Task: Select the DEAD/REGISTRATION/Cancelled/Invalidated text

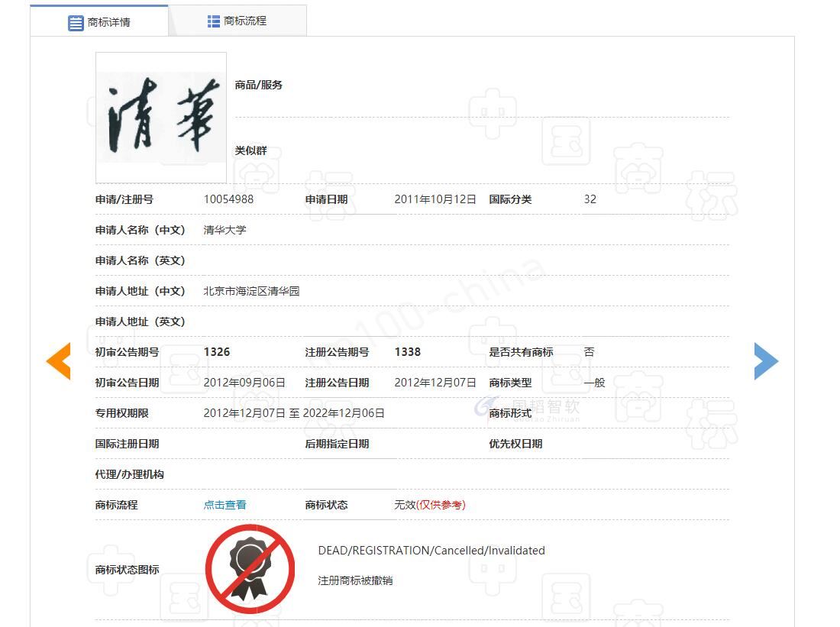Action: pyautogui.click(x=431, y=551)
